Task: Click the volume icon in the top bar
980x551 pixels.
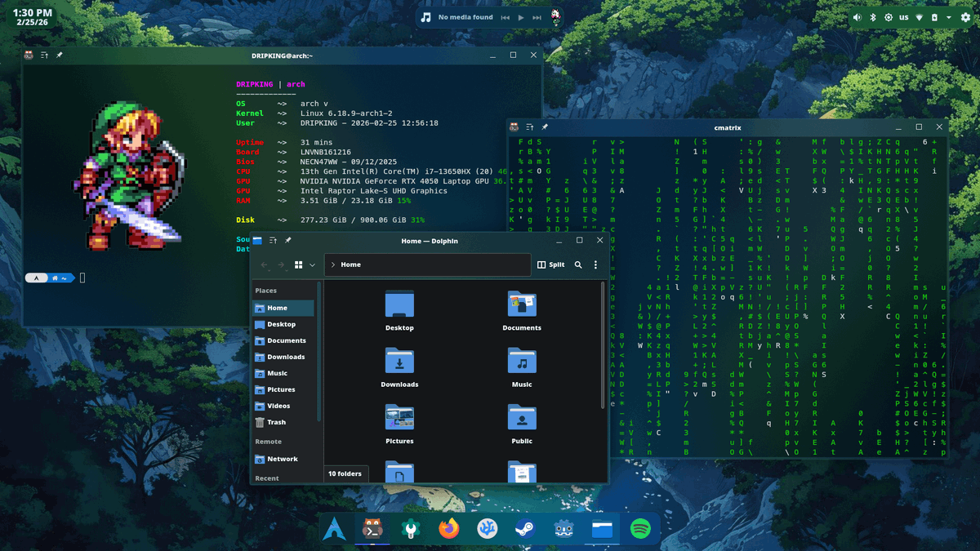Action: click(x=857, y=17)
